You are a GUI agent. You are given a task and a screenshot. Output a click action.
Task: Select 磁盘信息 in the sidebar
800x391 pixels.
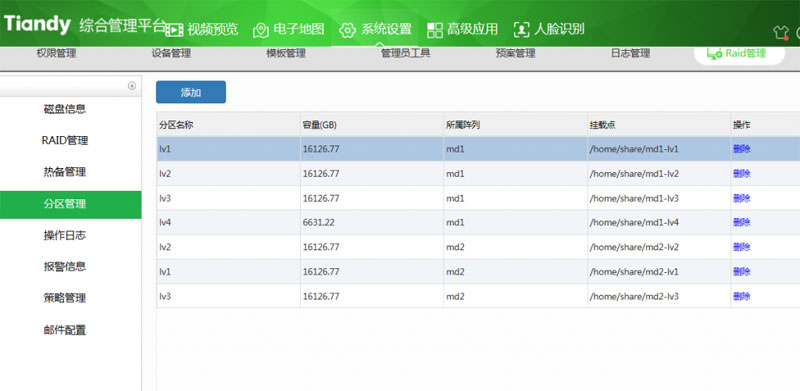point(65,109)
